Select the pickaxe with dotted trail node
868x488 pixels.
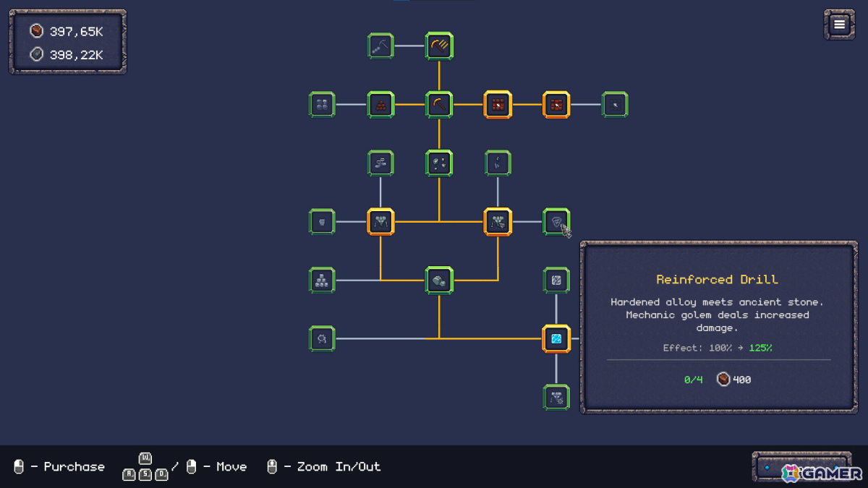380,46
